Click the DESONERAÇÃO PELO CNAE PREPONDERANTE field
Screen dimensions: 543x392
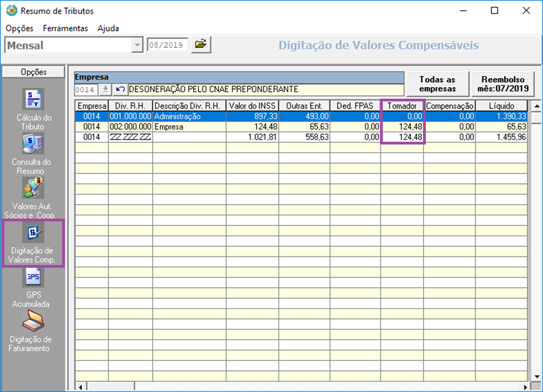click(x=266, y=89)
